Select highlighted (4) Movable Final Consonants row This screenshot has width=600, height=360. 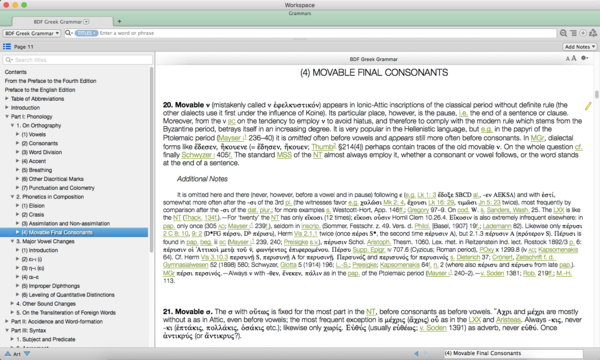(x=74, y=232)
